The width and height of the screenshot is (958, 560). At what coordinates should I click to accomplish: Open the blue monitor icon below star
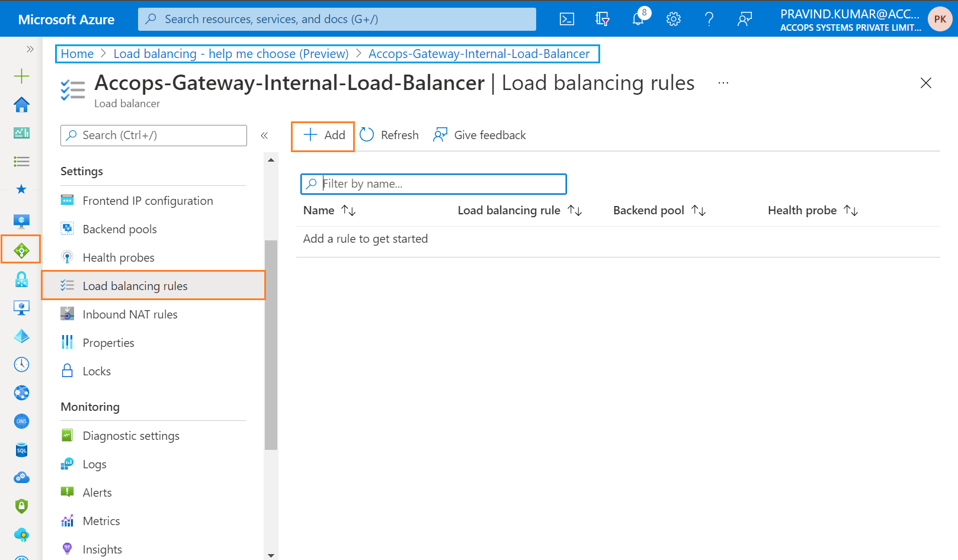pyautogui.click(x=21, y=221)
